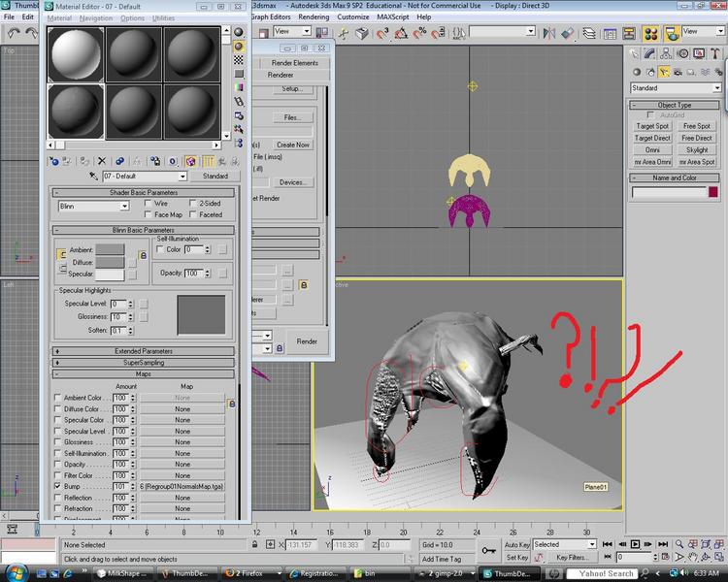Enable Wire checkbox in Shader Basic Parameters
Viewport: 728px width, 582px height.
[x=149, y=203]
